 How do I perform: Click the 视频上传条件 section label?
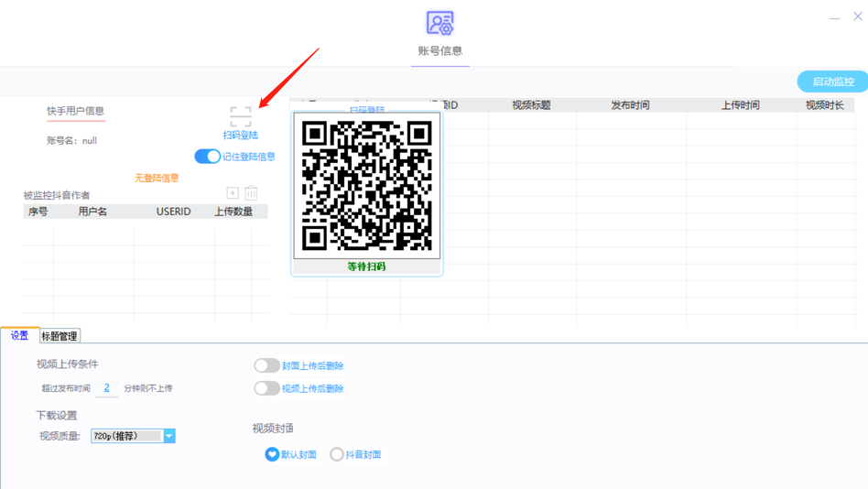[x=68, y=364]
